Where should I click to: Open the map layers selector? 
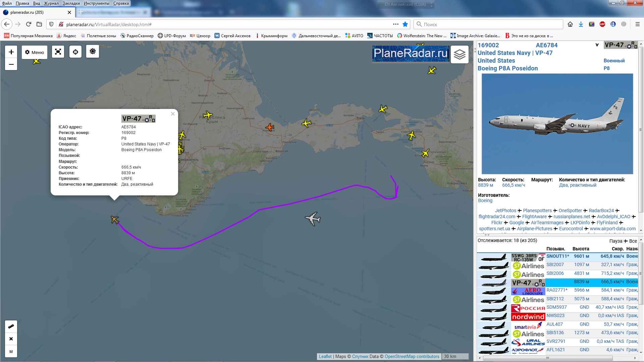pos(460,54)
